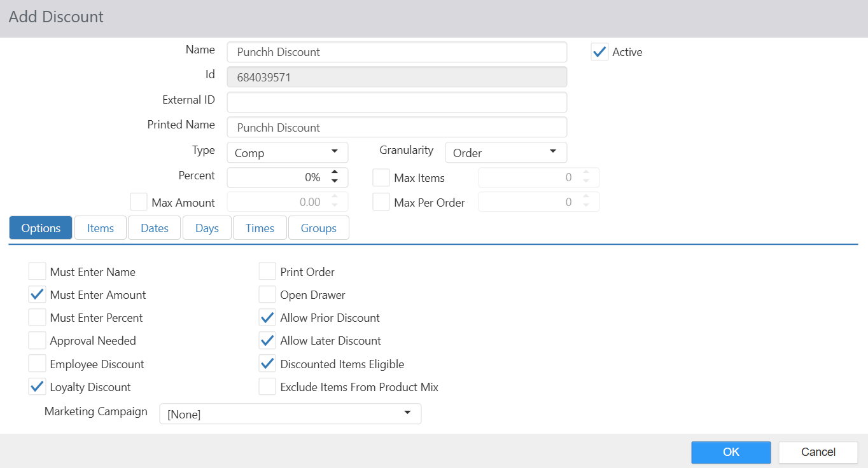
Task: Click the Cancel button
Action: pos(818,452)
